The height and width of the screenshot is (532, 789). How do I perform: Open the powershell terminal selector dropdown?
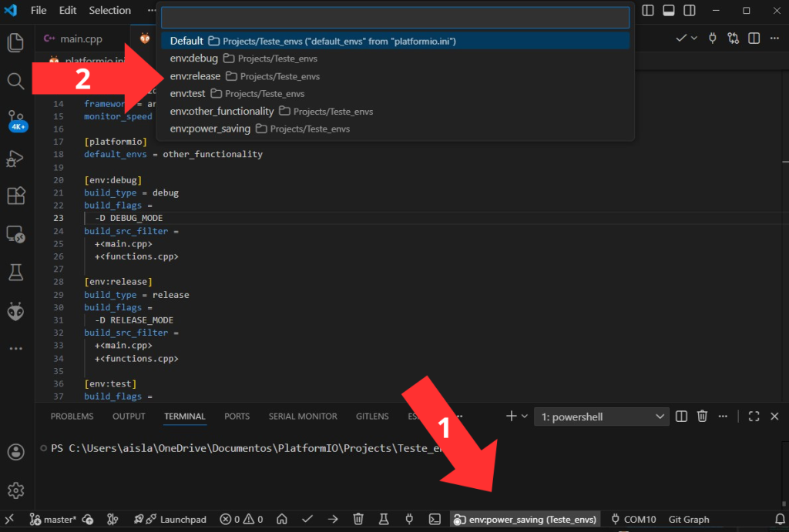[601, 417]
